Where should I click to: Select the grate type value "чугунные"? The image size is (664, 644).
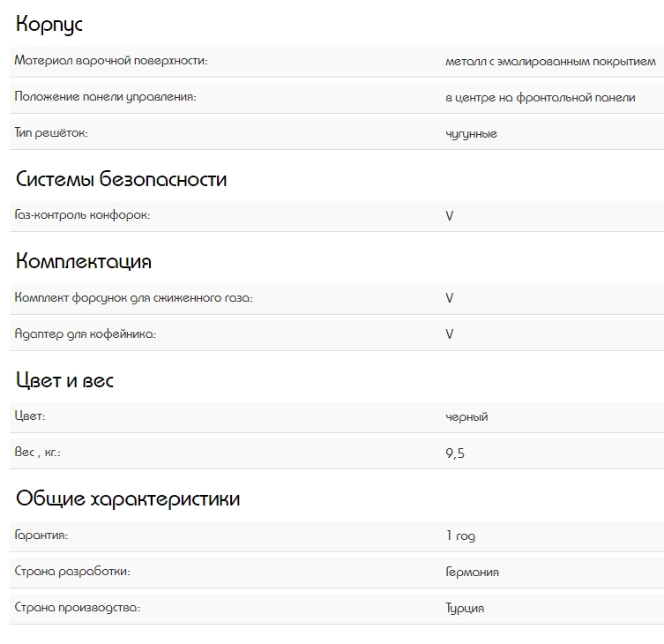pos(472,134)
